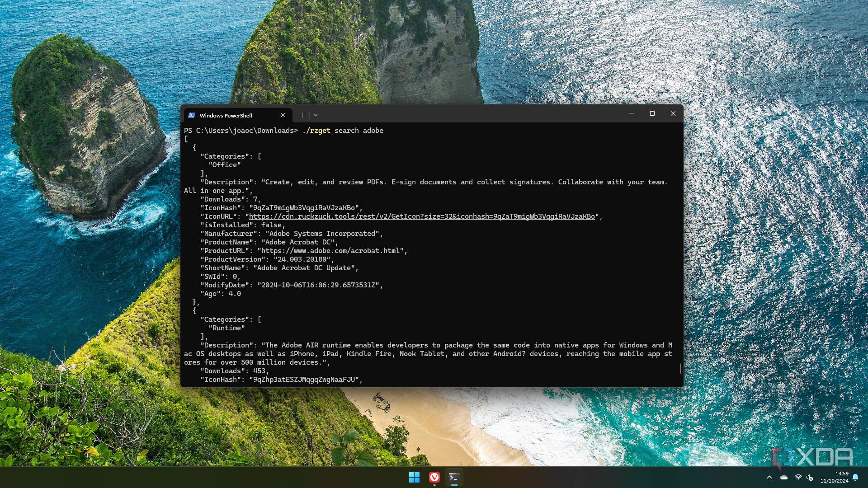Viewport: 868px width, 488px height.
Task: Expand the terminal profile dropdown chevron
Action: pyautogui.click(x=316, y=115)
